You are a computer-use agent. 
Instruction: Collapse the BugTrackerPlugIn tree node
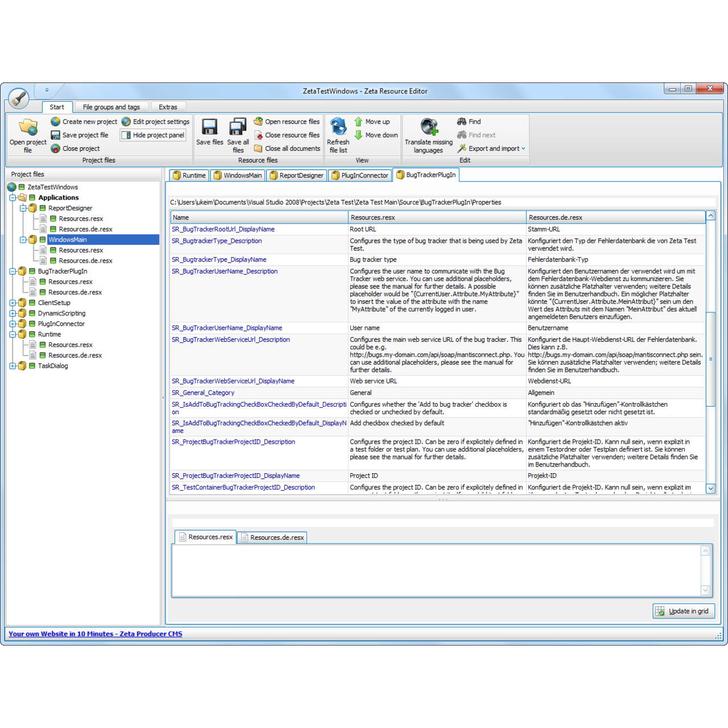pyautogui.click(x=13, y=271)
